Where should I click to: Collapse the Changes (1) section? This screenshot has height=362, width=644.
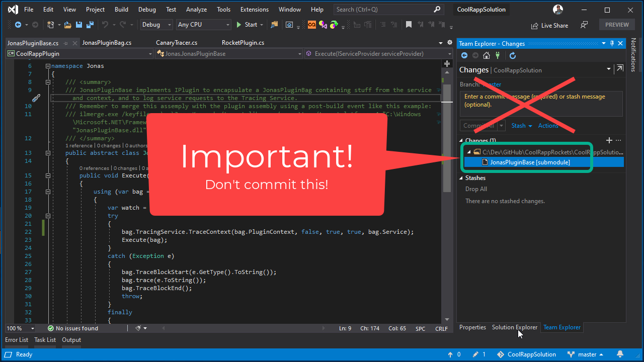(x=461, y=140)
